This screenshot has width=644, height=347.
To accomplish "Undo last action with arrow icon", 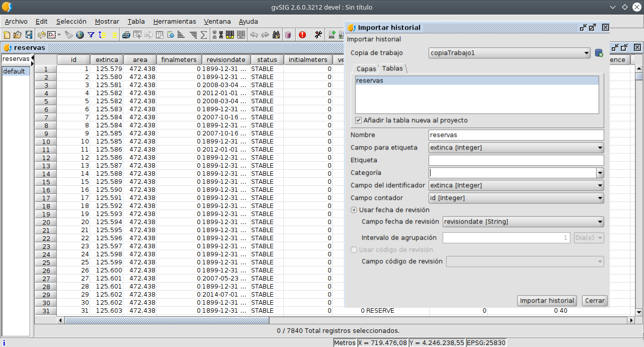I will [x=254, y=35].
